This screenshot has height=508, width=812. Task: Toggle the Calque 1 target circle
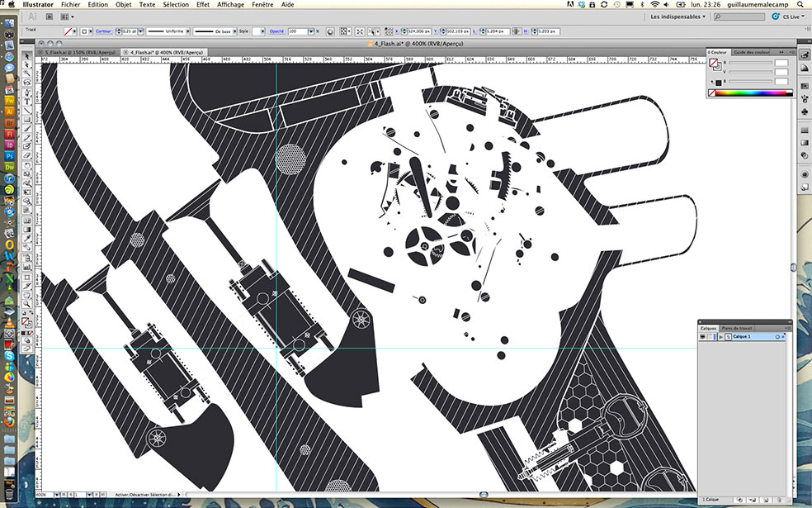coord(777,337)
